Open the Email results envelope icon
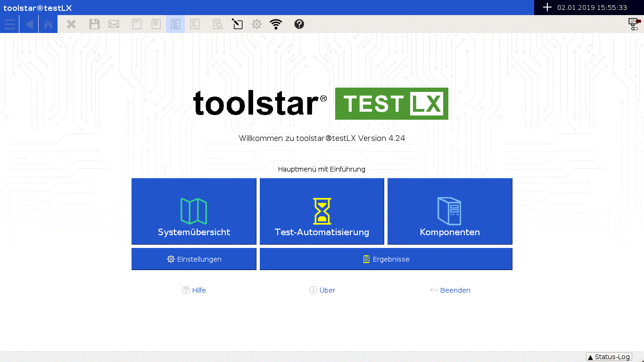 tap(113, 24)
